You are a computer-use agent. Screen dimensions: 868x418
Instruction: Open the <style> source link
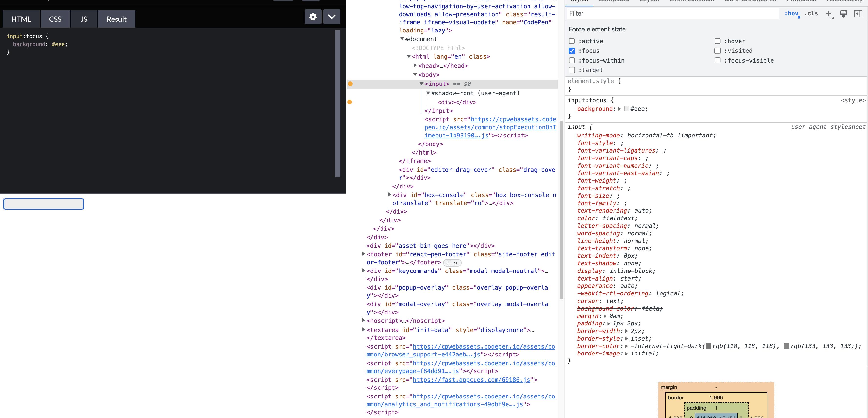(x=853, y=100)
